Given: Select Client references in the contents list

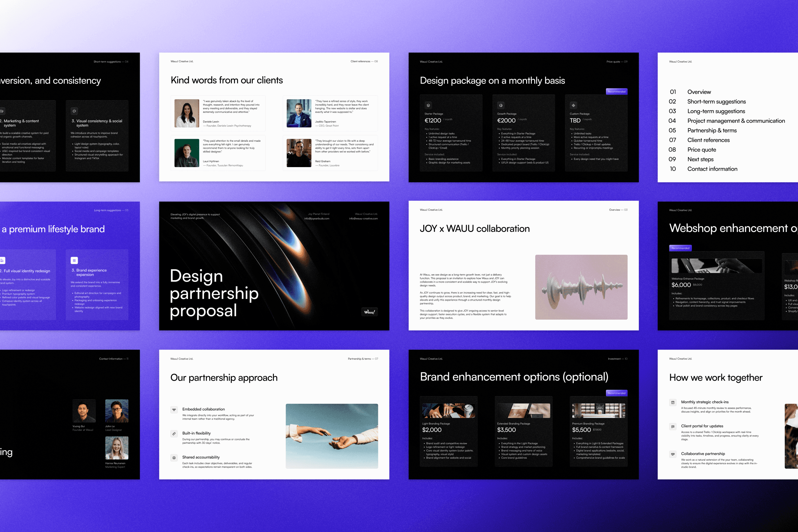Looking at the screenshot, I should click(x=708, y=140).
